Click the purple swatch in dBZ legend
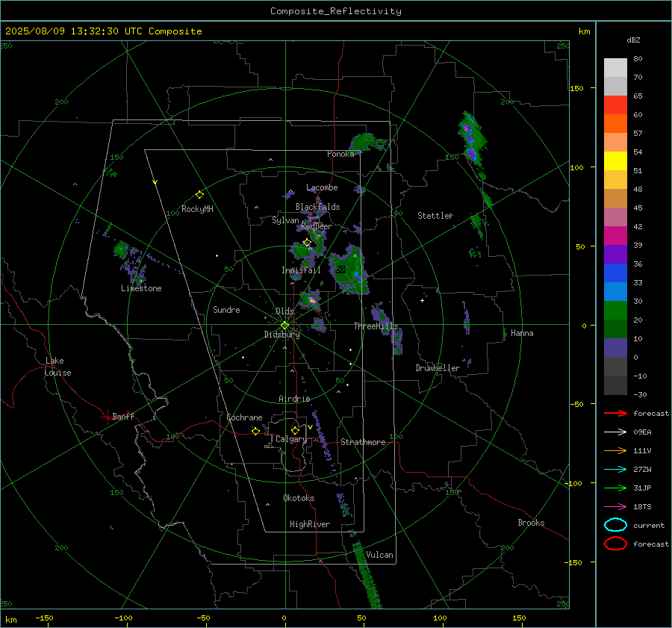Screen dimensions: 672x628 click(615, 255)
